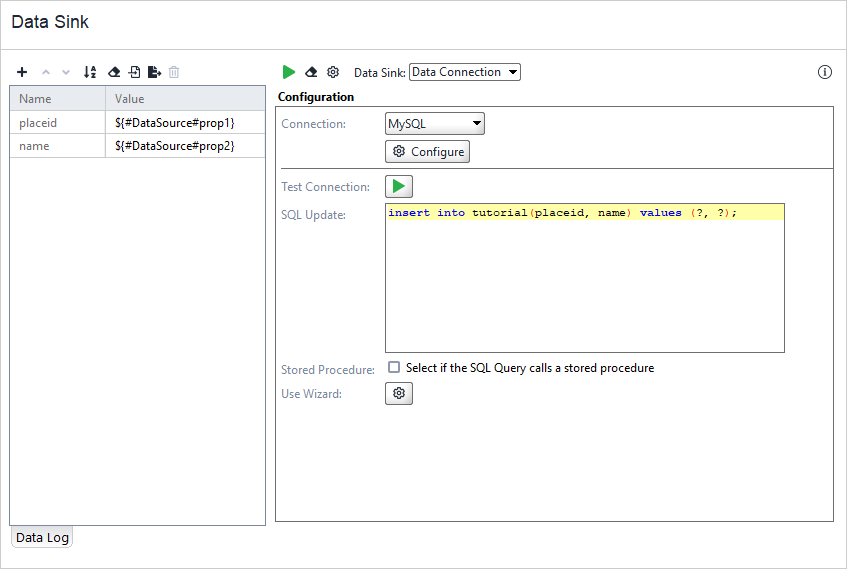The width and height of the screenshot is (847, 569).
Task: Select the placeid property name cell
Action: tap(58, 123)
